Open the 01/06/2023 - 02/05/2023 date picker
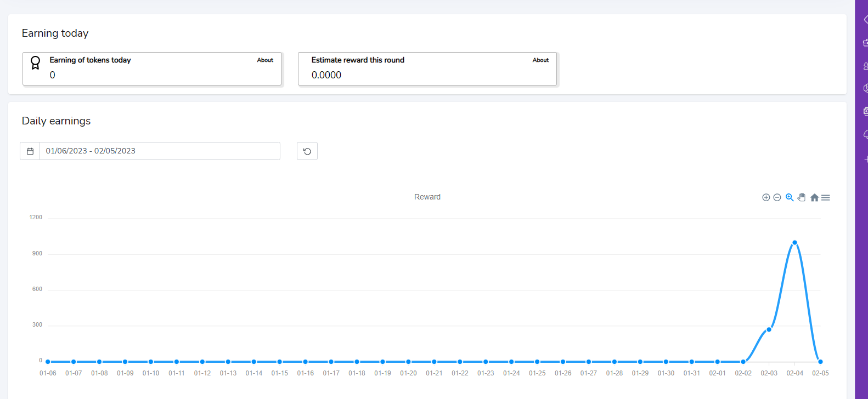 [159, 151]
